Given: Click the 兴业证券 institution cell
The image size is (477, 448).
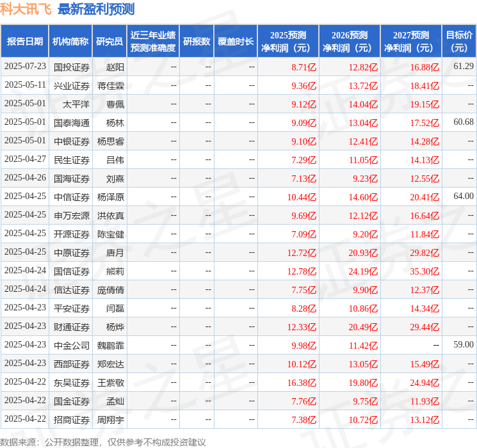Looking at the screenshot, I should click(x=72, y=86).
